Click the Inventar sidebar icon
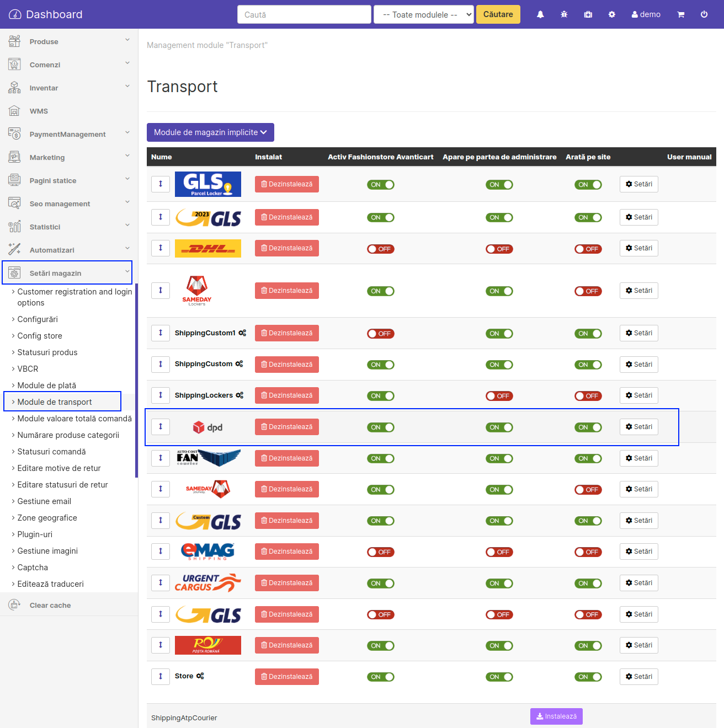The height and width of the screenshot is (728, 724). coord(14,88)
